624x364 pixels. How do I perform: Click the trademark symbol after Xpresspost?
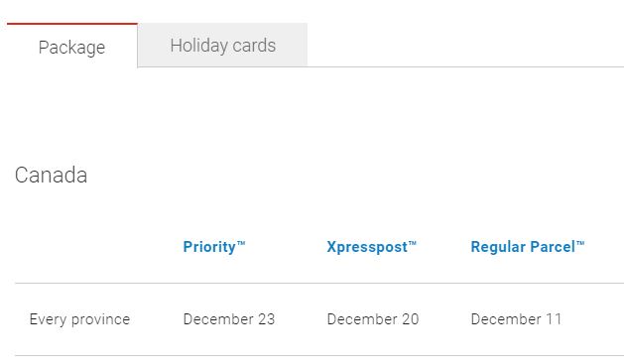(412, 243)
